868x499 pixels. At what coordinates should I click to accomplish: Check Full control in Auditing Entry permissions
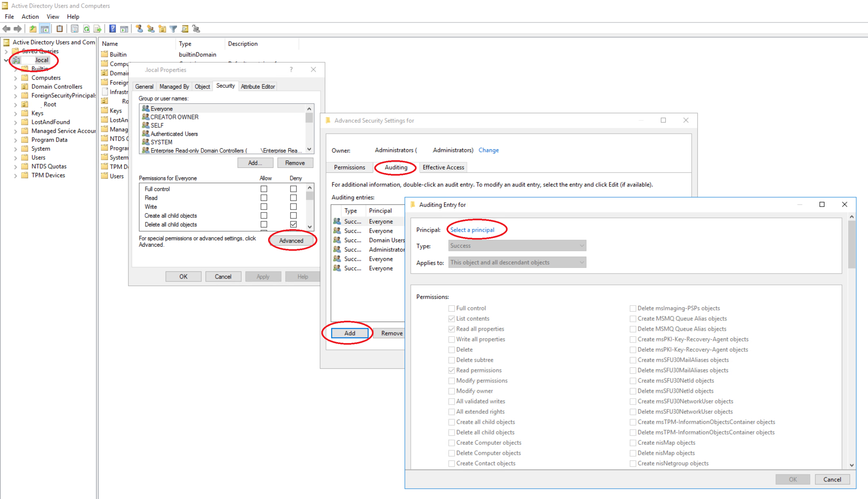[452, 308]
